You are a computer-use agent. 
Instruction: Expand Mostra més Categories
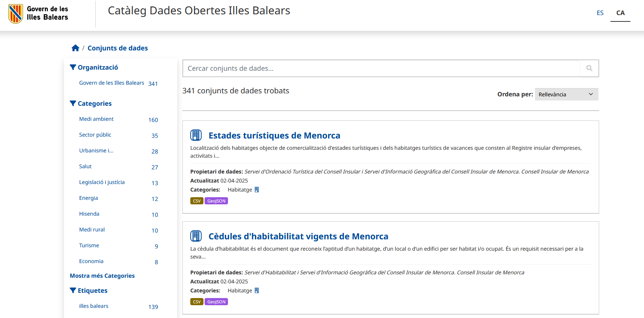(102, 276)
